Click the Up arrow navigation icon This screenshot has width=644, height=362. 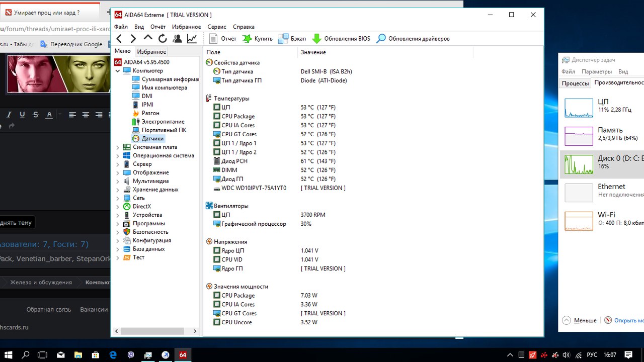(x=148, y=38)
